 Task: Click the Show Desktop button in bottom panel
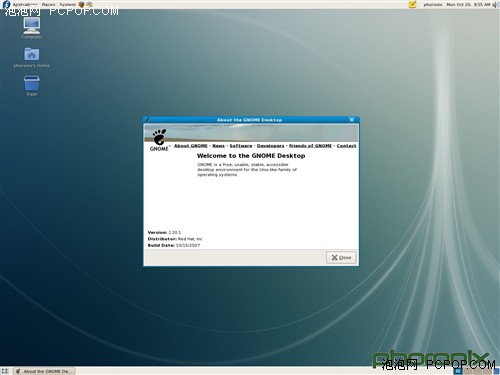pos(5,371)
